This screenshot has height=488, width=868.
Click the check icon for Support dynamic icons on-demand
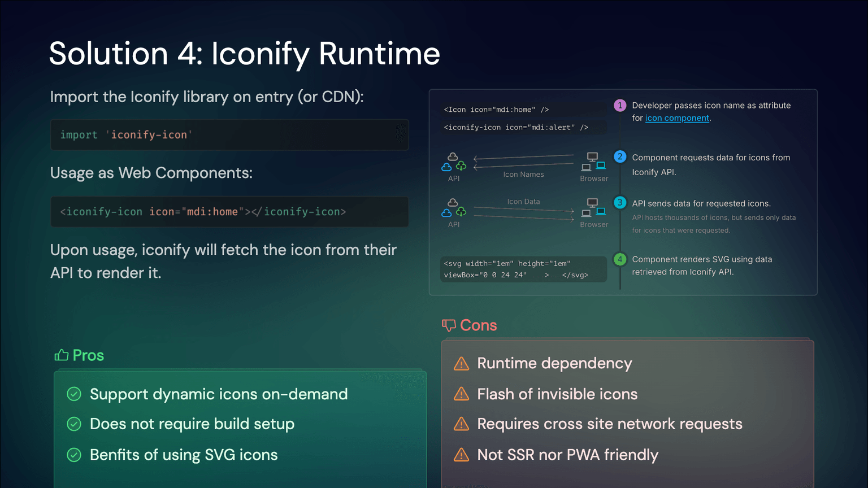pyautogui.click(x=74, y=394)
